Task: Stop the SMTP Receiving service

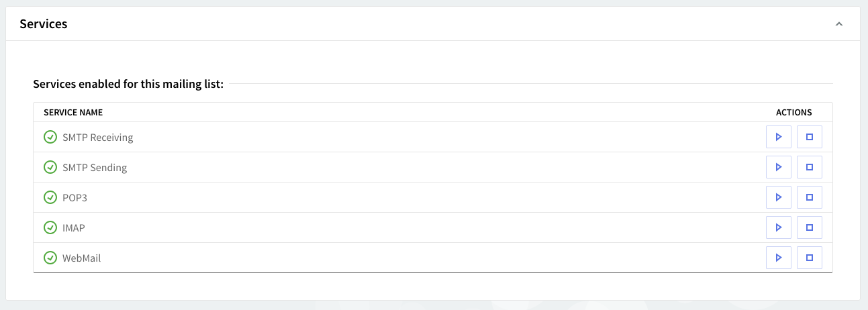Action: (809, 137)
